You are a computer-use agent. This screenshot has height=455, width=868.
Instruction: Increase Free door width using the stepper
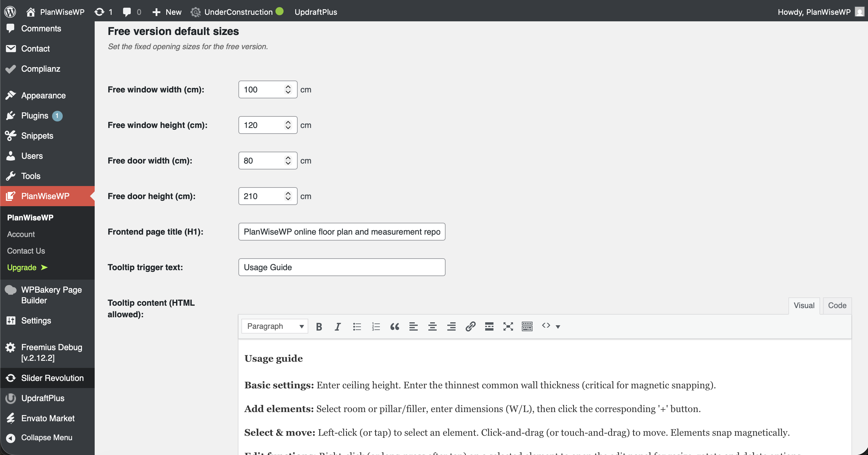[288, 158]
